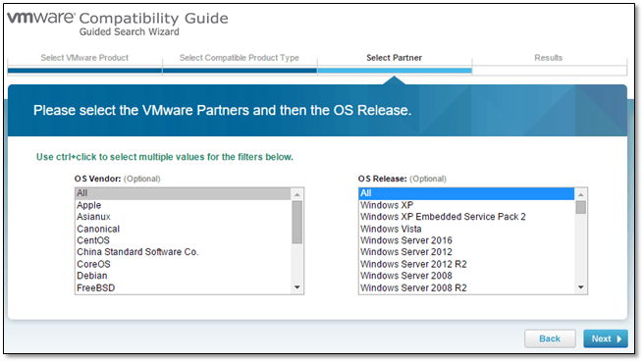Screen dimensions: 644x363
Task: Select Windows Server 2012 R2
Action: [x=466, y=264]
